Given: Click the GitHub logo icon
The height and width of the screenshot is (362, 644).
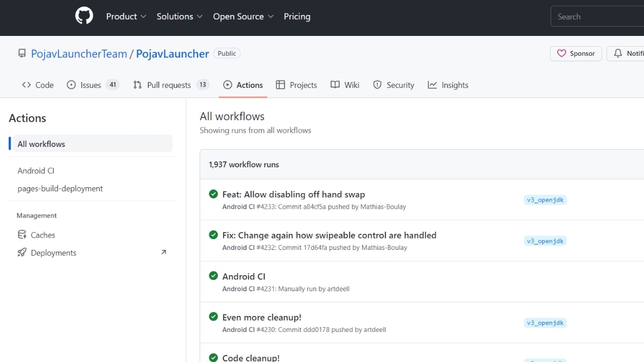Looking at the screenshot, I should [84, 16].
